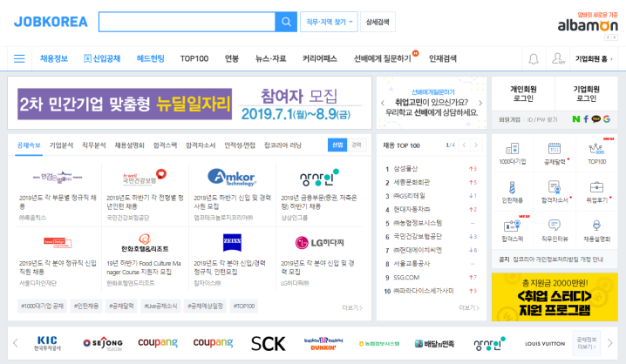
Task: Sign in with the KakaoTalk icon
Action: (x=596, y=118)
